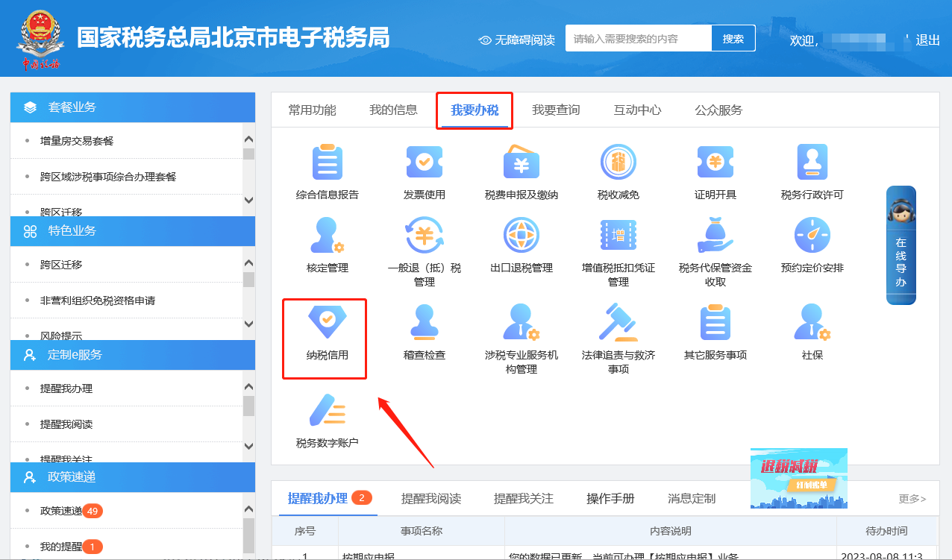Open the 操作手册 tab
This screenshot has height=560, width=952.
click(x=610, y=498)
